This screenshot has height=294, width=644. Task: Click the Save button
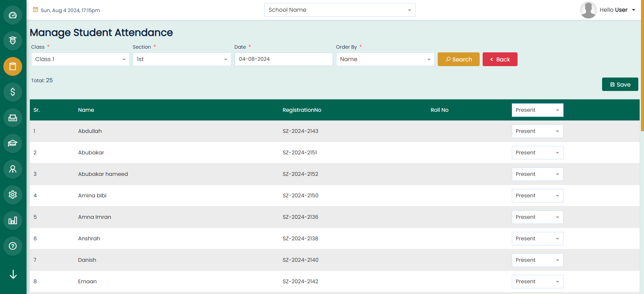coord(620,84)
